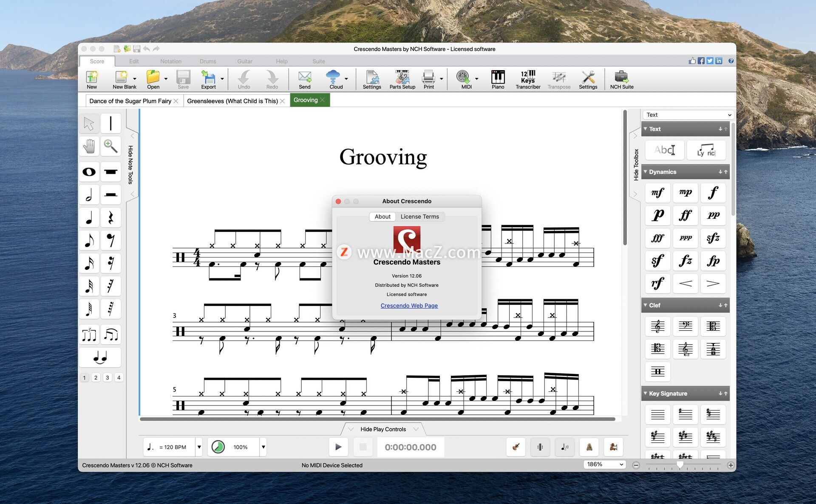Insert a triplet with the tuplet tool
The image size is (816, 504).
(x=89, y=334)
